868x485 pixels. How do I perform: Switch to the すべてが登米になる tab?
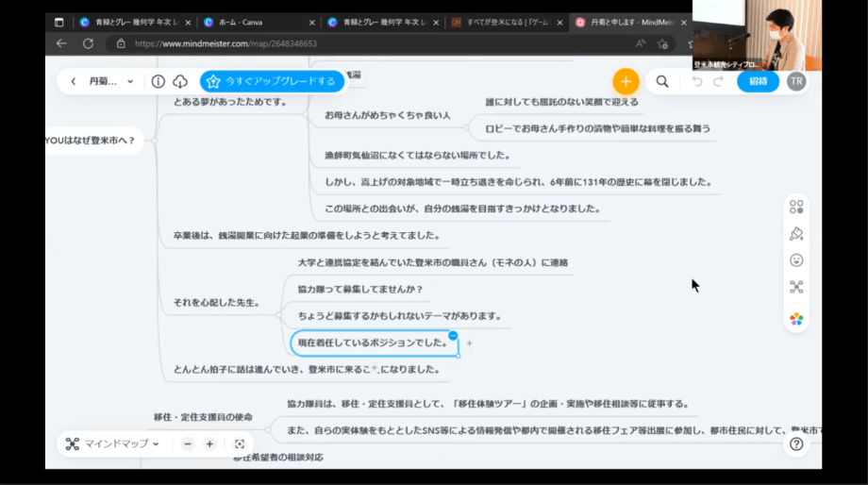click(506, 23)
